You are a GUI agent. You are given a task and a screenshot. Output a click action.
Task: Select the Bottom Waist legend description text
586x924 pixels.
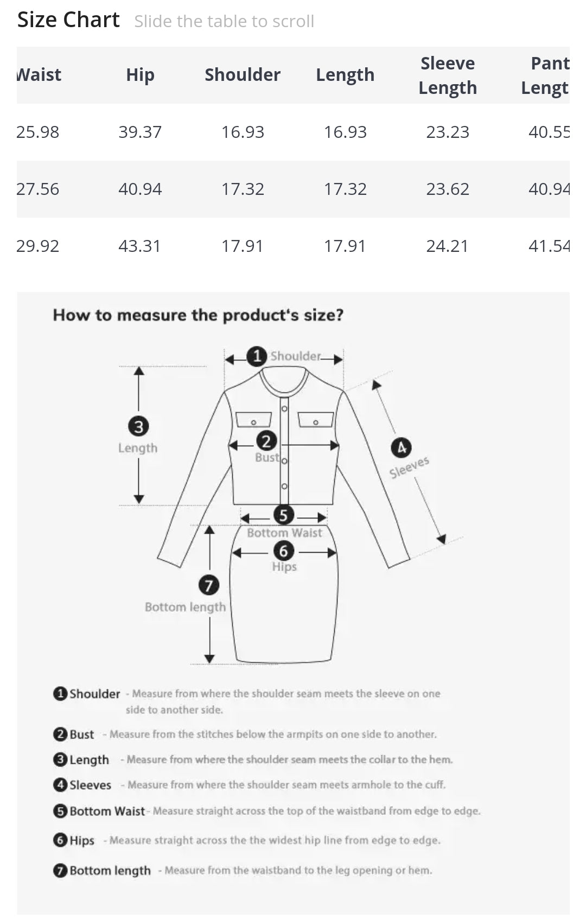click(316, 811)
